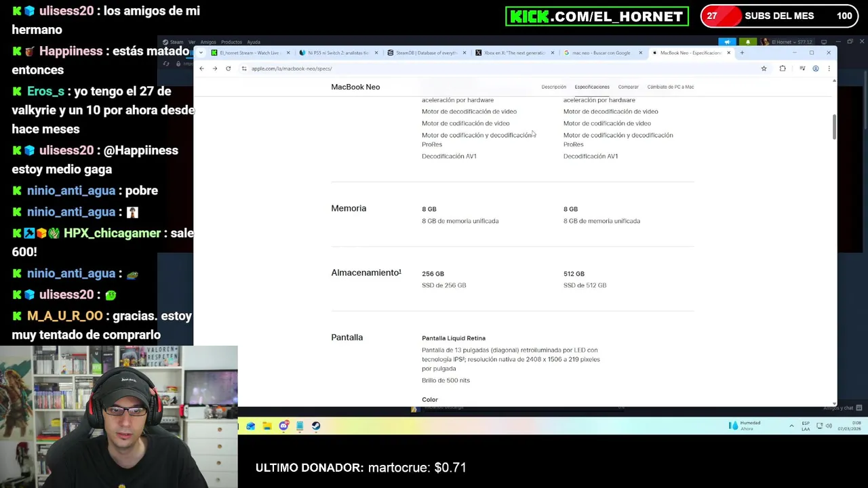Viewport: 868px width, 488px height.
Task: Switch to mac neo Google search tab
Action: (x=602, y=53)
